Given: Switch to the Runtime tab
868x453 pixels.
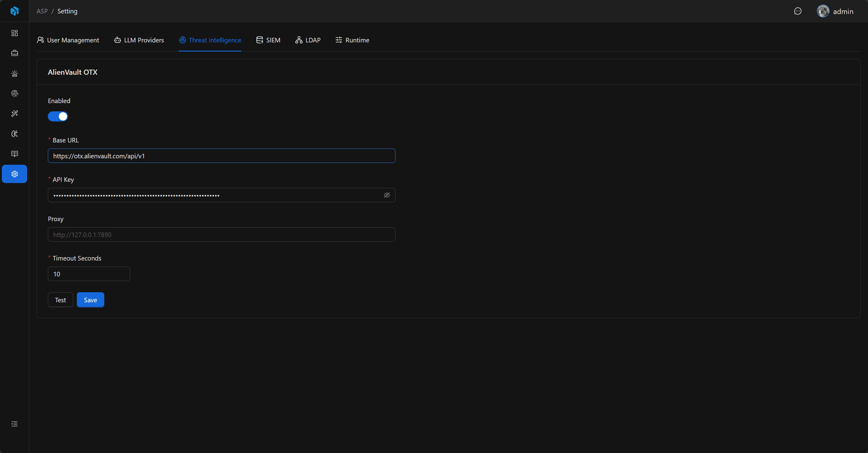Looking at the screenshot, I should coord(352,40).
